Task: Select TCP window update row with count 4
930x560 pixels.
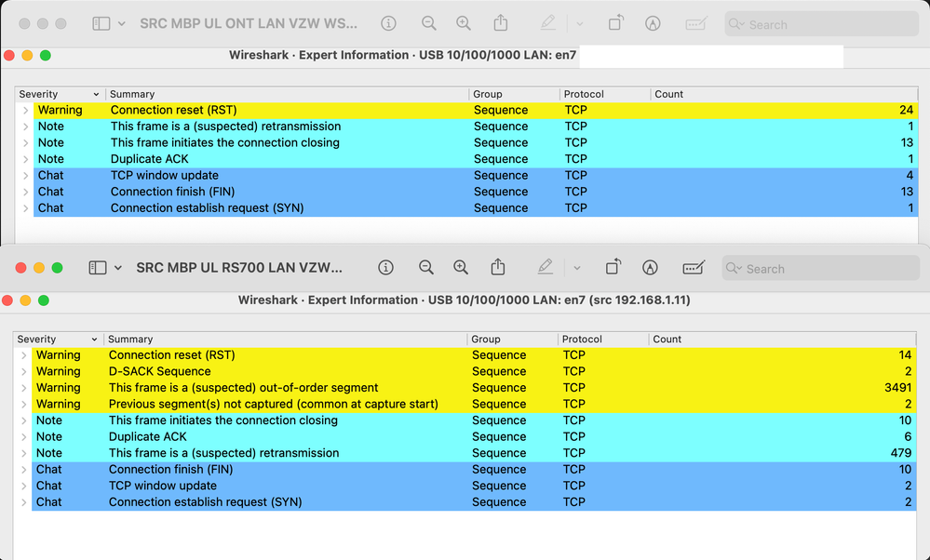Action: pyautogui.click(x=165, y=176)
